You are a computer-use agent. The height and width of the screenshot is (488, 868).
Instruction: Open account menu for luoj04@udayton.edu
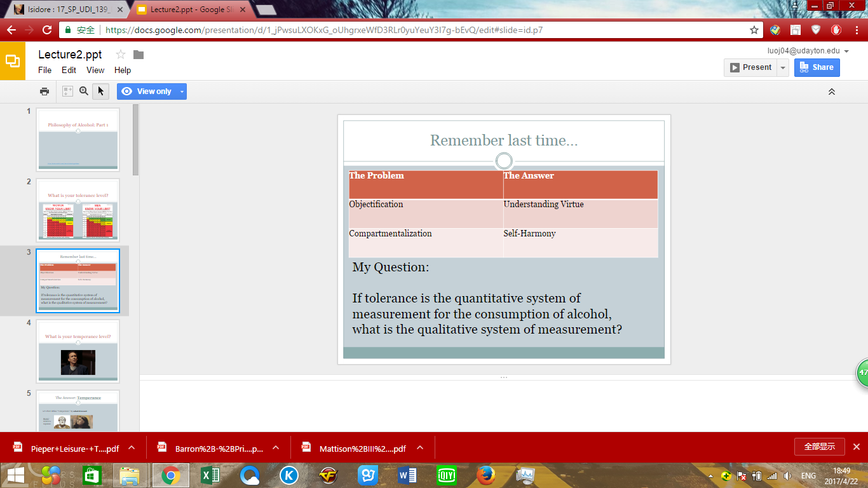[x=846, y=51]
